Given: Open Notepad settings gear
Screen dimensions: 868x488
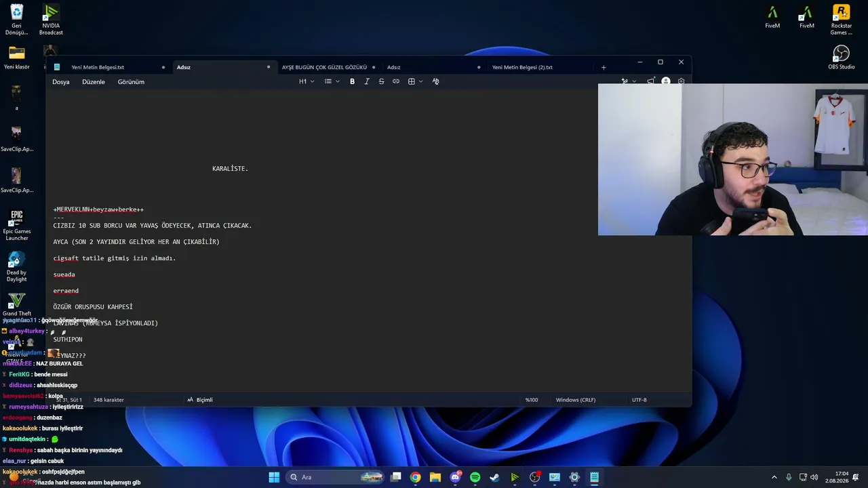Looking at the screenshot, I should [681, 81].
